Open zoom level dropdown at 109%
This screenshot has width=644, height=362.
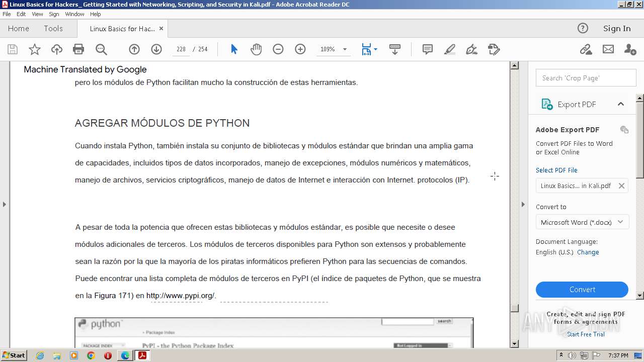(345, 49)
